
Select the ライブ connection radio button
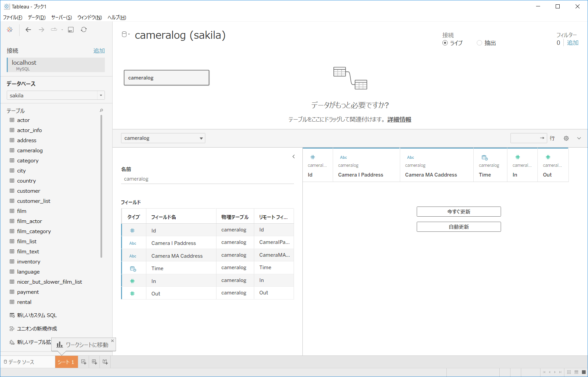(x=445, y=43)
